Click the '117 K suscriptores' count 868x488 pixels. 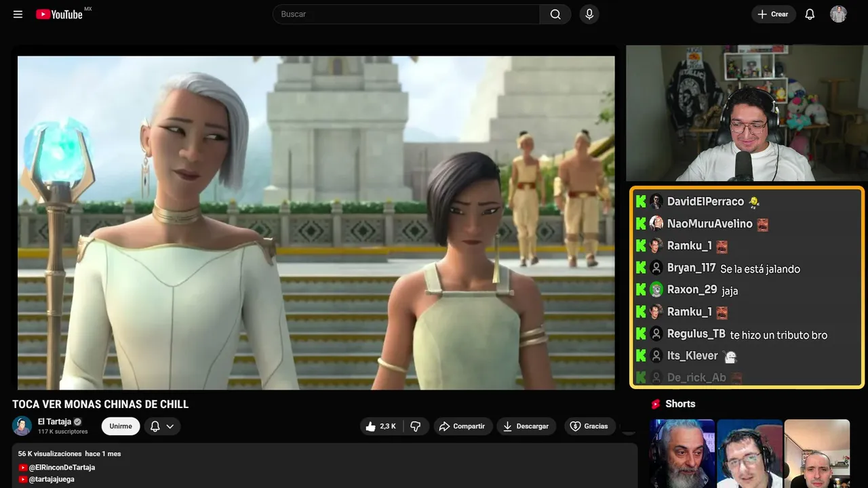pyautogui.click(x=63, y=432)
